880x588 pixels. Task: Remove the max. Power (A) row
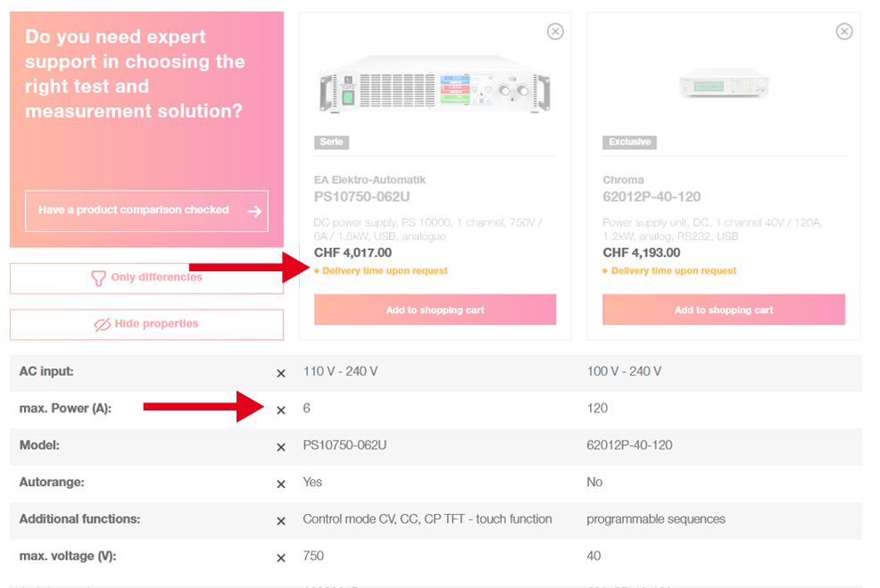click(x=281, y=410)
